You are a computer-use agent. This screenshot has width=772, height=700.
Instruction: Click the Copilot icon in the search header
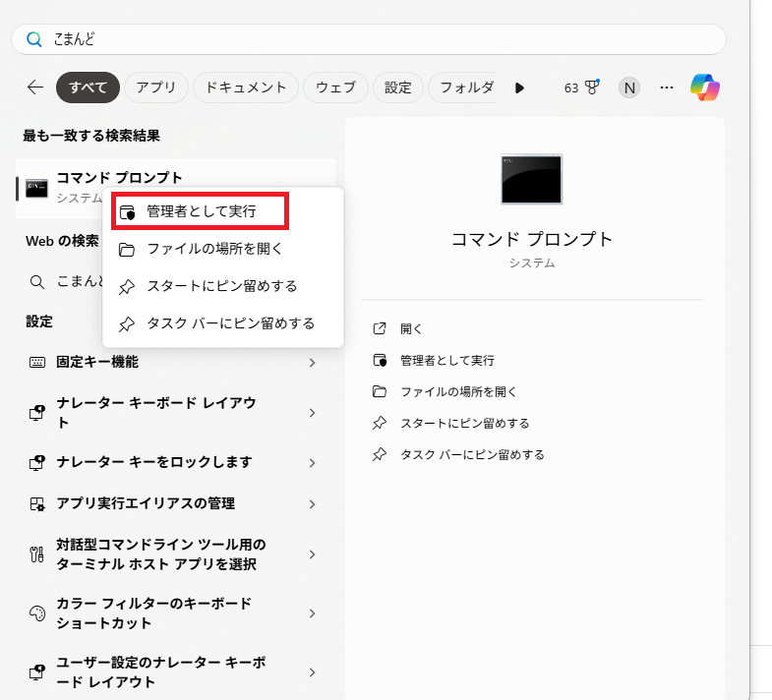(705, 87)
